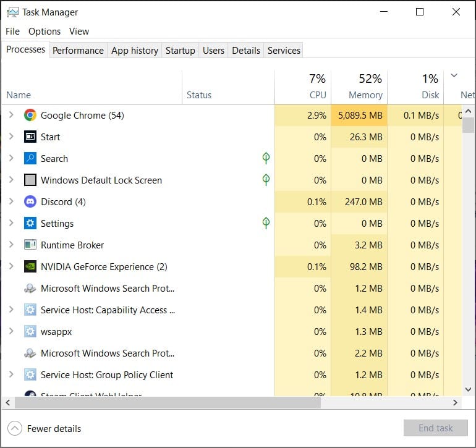Viewport: 476px width, 448px height.
Task: Expand NVIDIA GeForce Experience (2) group
Action: point(11,266)
